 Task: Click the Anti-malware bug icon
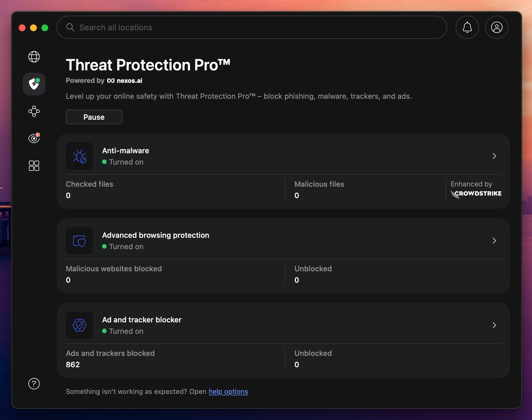click(79, 156)
